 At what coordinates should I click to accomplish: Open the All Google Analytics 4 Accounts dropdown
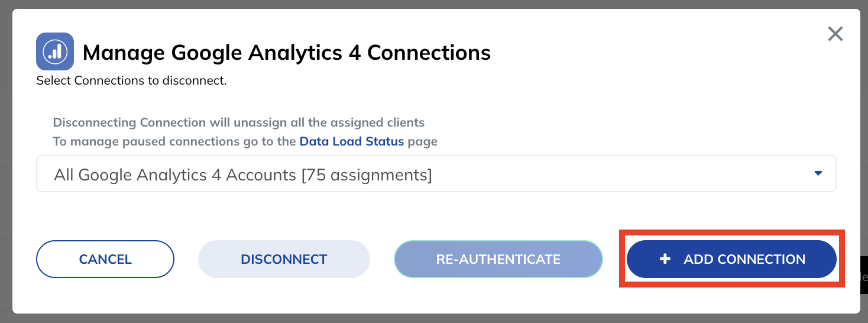pos(436,174)
